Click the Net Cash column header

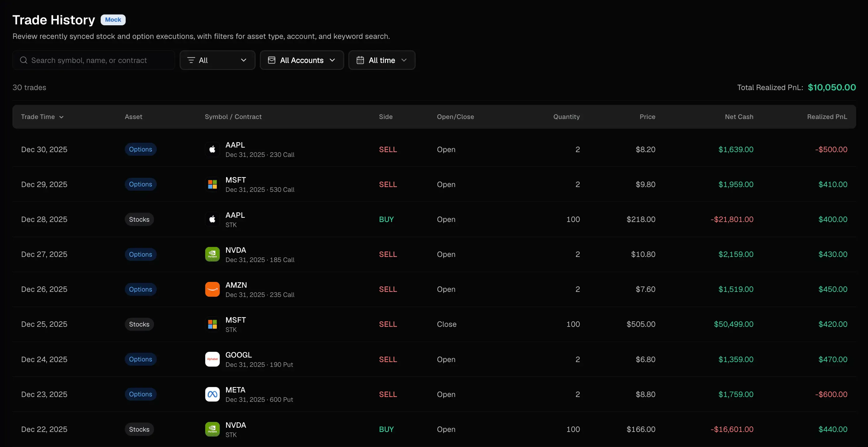[x=739, y=117]
